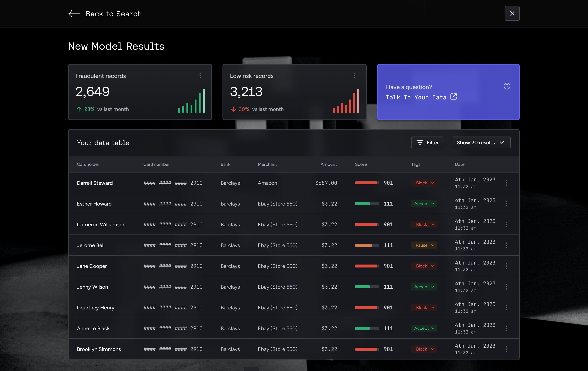Click Jerome Bell's orange score bar
Screen dimensions: 588x371
(x=367, y=245)
